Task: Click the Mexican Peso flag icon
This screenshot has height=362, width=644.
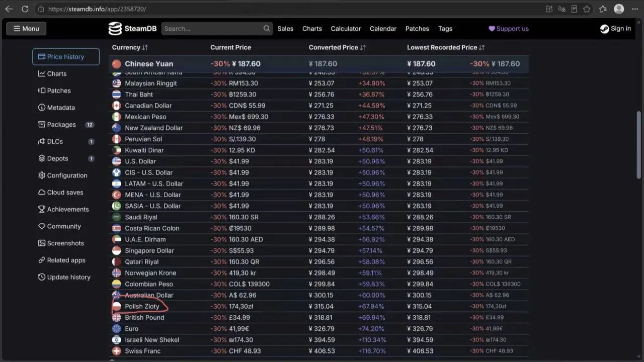Action: tap(116, 117)
